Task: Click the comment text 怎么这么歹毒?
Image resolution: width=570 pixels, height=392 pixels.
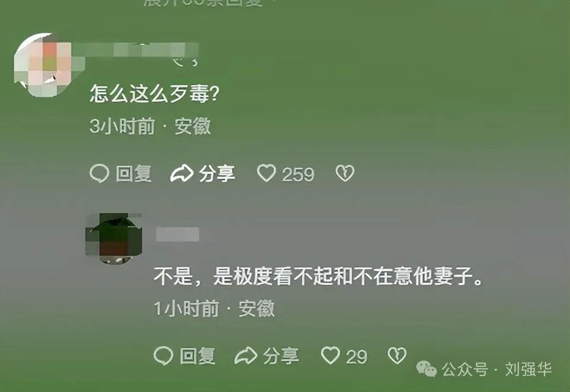Action: click(x=155, y=94)
